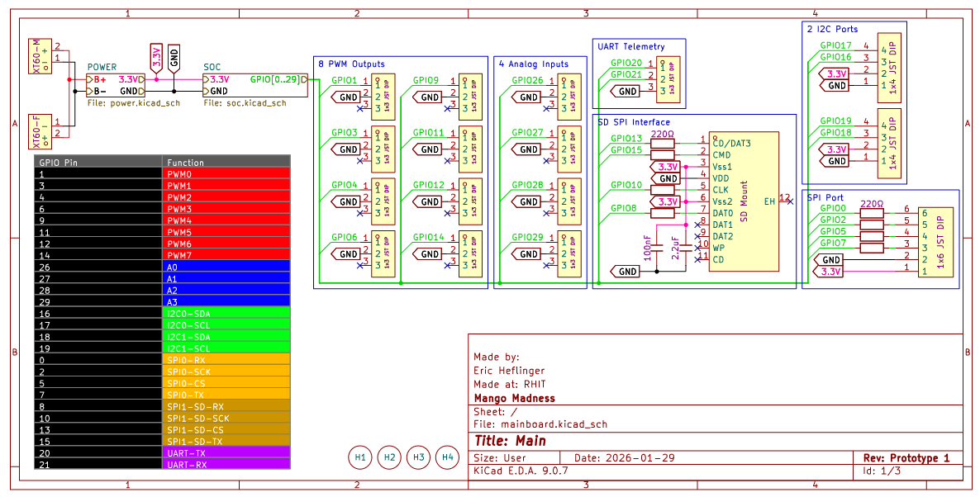Screen dimensions: 980x497
Task: Click the blue A0 table cell
Action: click(x=226, y=267)
